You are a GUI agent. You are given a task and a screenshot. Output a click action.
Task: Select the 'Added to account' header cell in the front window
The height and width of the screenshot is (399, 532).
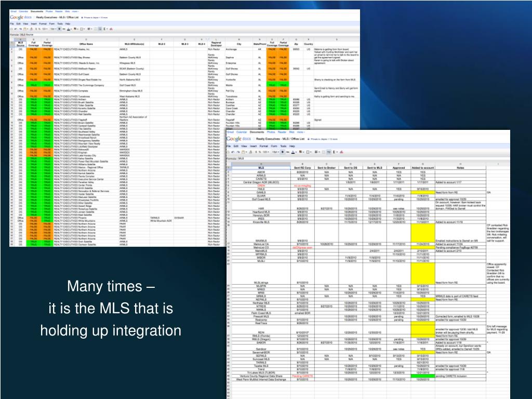423,168
